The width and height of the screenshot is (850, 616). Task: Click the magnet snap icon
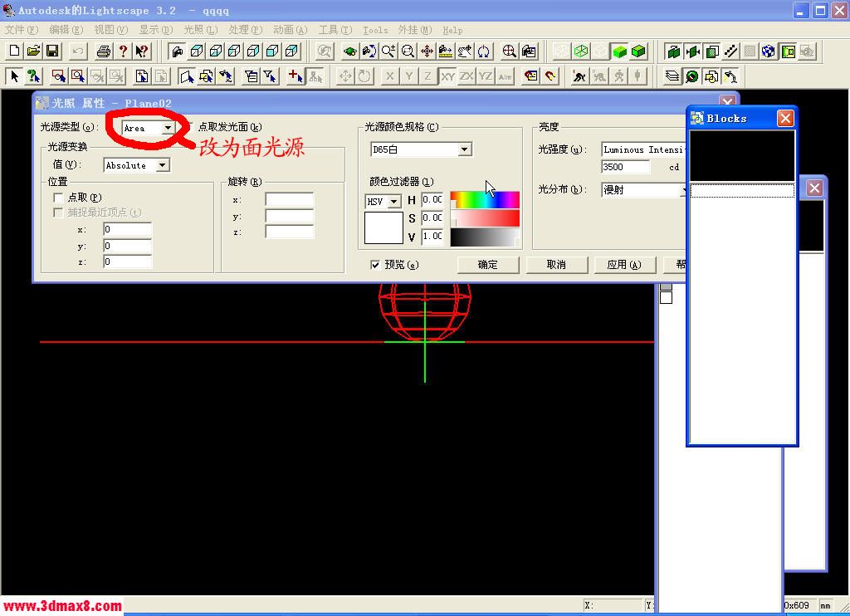(551, 76)
